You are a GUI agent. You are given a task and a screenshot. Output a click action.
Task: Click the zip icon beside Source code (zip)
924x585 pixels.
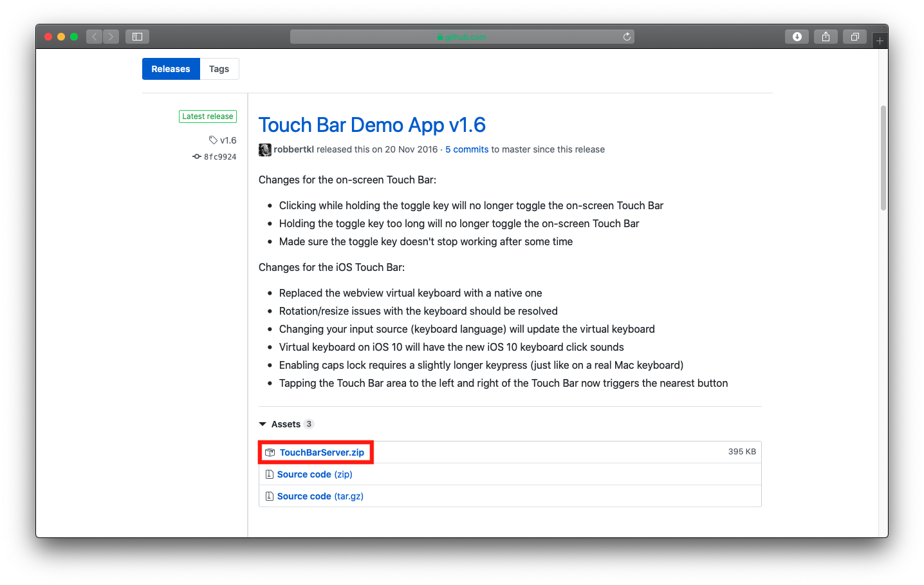pos(270,474)
